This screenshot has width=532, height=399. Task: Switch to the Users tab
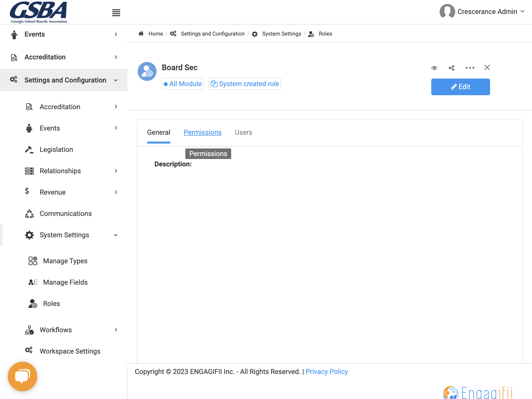click(243, 133)
